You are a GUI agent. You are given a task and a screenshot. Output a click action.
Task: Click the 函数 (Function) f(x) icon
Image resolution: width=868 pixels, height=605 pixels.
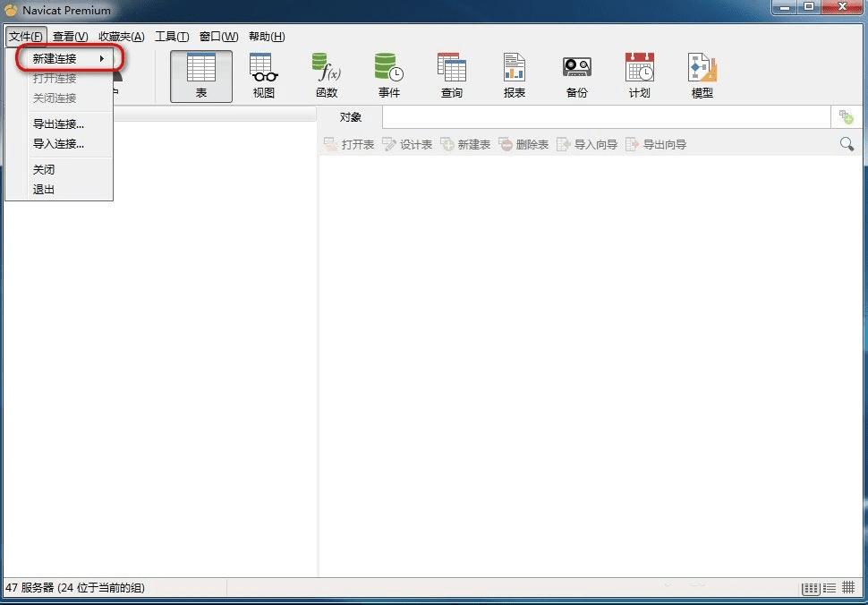327,76
